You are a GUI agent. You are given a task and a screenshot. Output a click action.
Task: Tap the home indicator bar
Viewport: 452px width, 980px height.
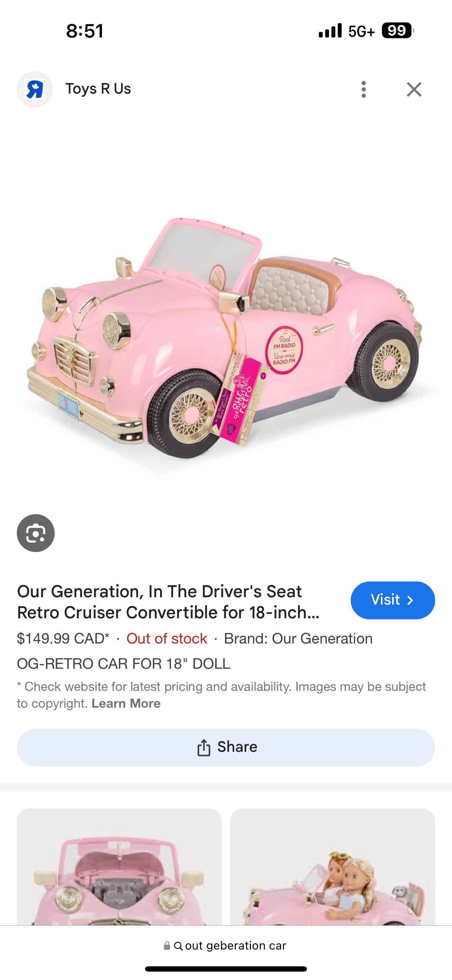[x=226, y=968]
